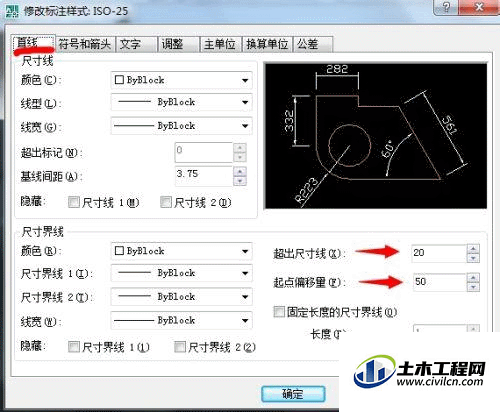500x412 pixels.
Task: Open the 文字 tab
Action: tap(136, 44)
